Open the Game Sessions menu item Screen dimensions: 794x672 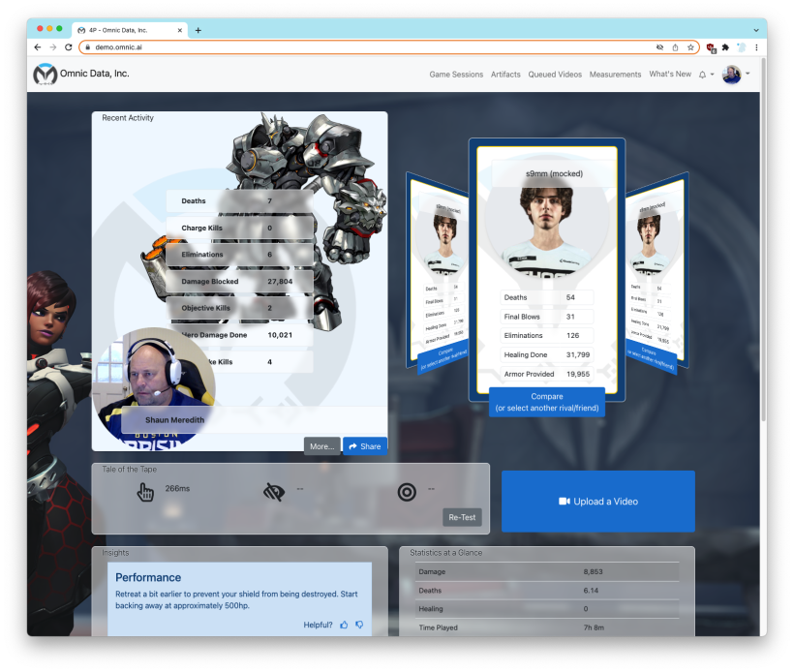point(456,75)
